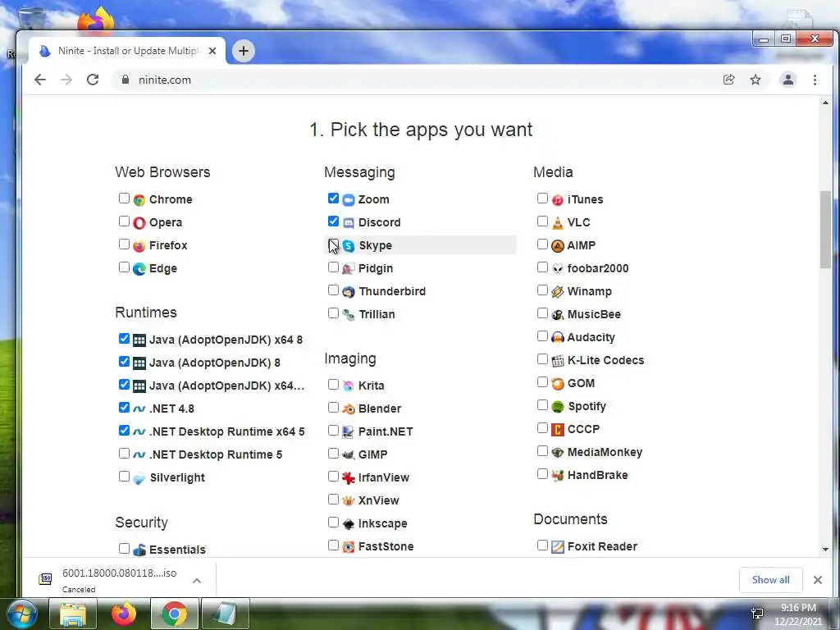Open the Chrome profile avatar button

(x=788, y=80)
